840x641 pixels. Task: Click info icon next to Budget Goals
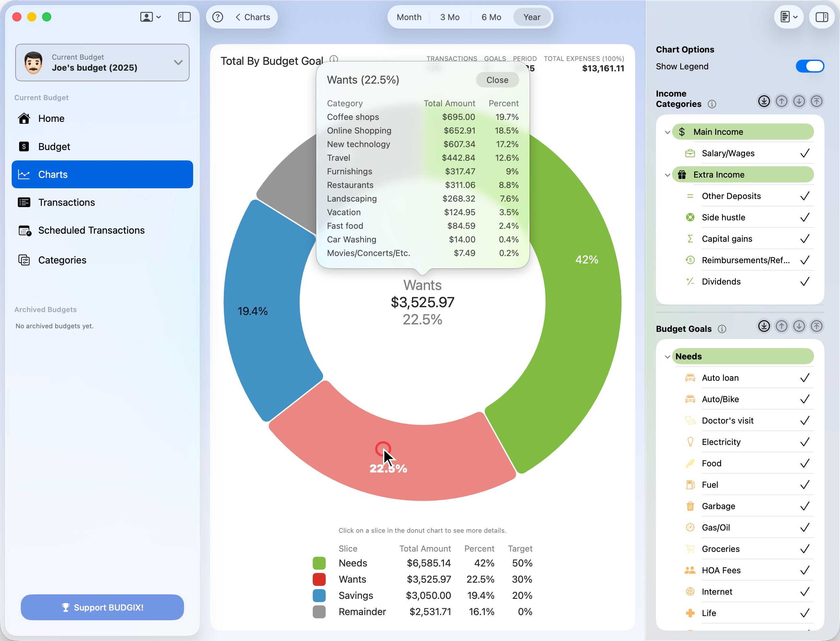pos(722,329)
